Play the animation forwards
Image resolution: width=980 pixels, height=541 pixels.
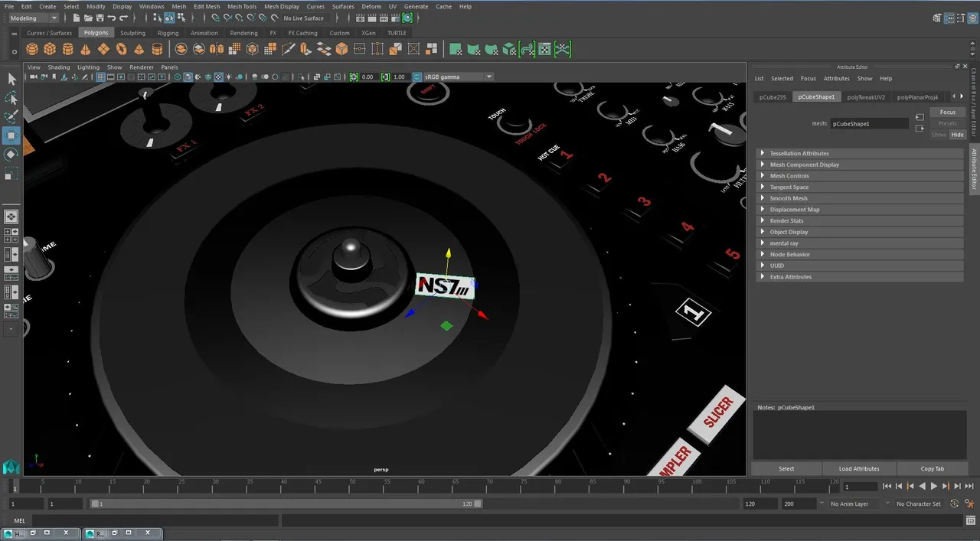[x=934, y=486]
